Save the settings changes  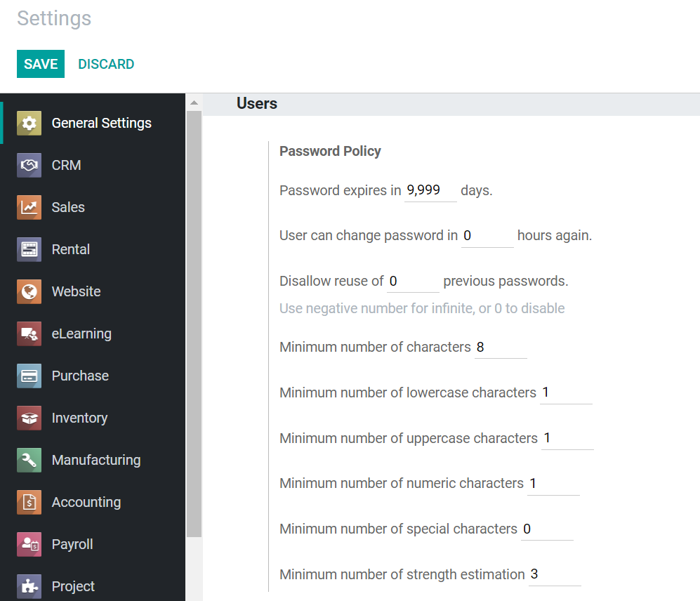pos(41,64)
